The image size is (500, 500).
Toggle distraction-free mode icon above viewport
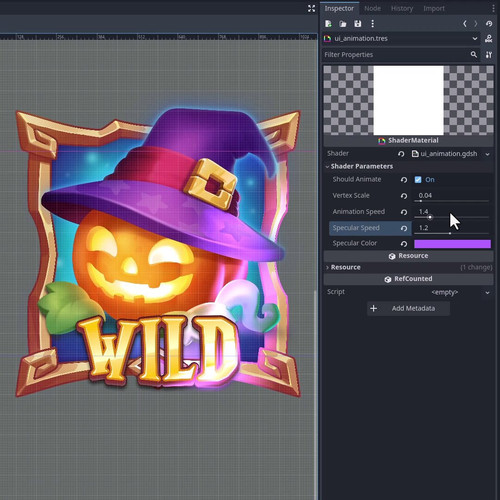click(311, 9)
